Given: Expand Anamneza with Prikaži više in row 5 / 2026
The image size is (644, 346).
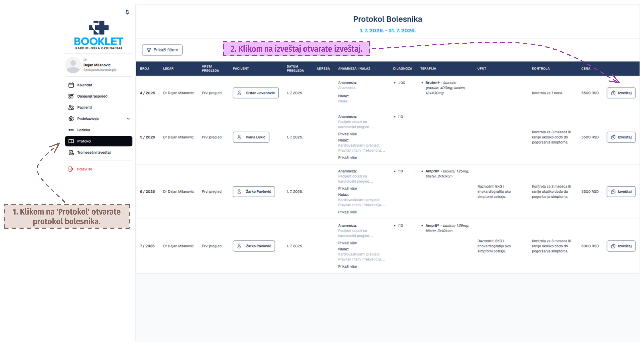Looking at the screenshot, I should [x=347, y=134].
